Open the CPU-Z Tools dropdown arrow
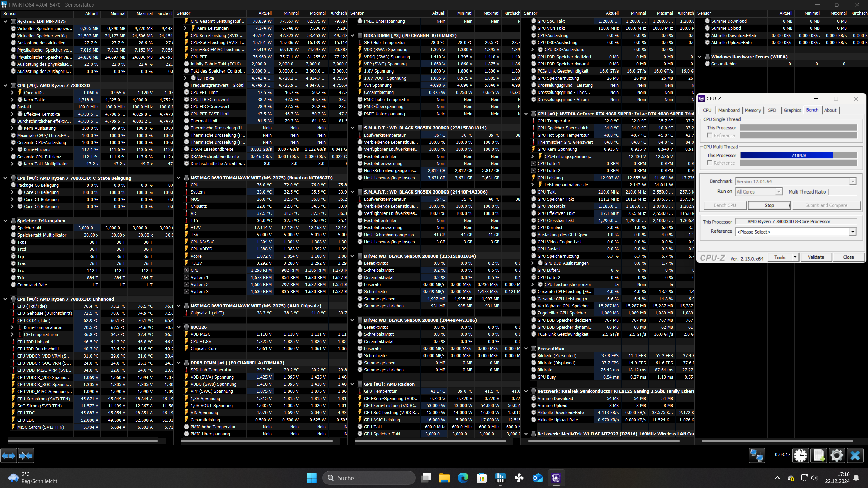Screen dimensions: 868x488 point(795,257)
